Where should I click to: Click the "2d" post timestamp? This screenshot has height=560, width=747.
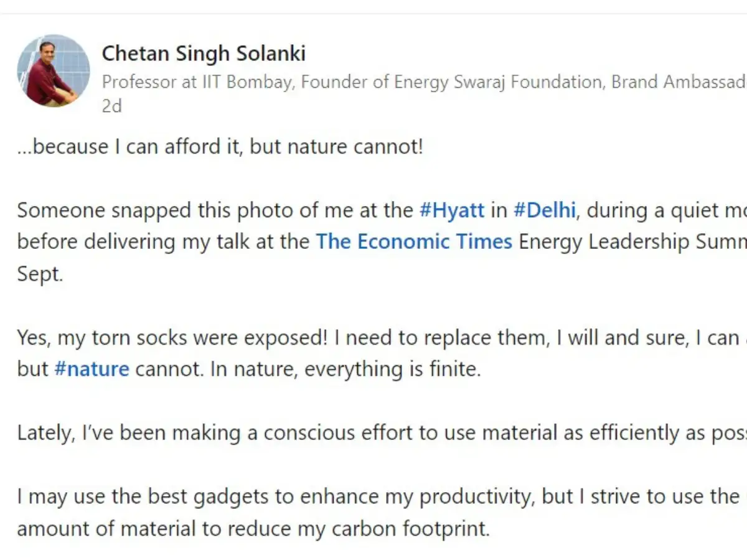[111, 106]
